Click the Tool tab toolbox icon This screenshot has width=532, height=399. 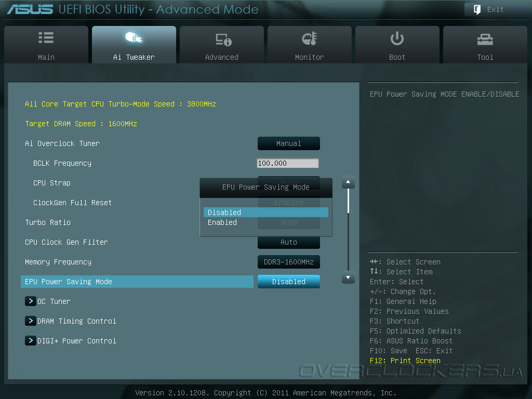pyautogui.click(x=485, y=39)
